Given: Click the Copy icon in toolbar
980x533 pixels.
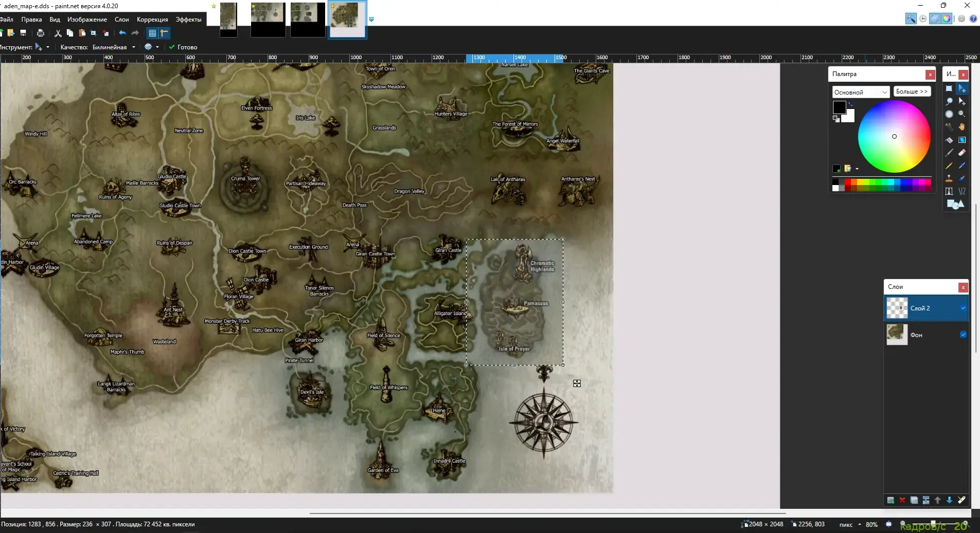Looking at the screenshot, I should [x=70, y=33].
